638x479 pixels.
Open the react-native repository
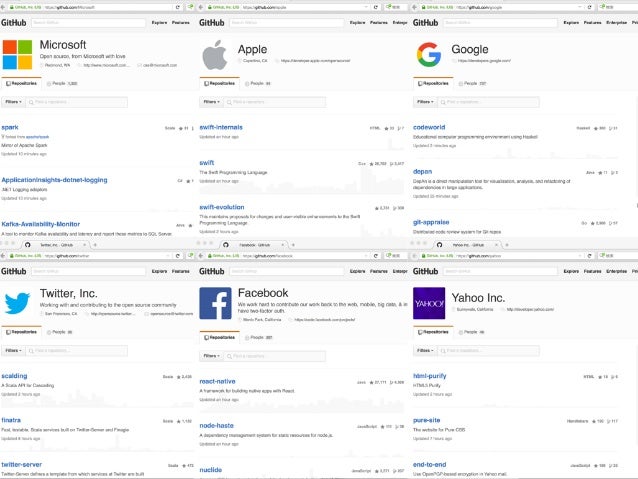click(x=217, y=381)
